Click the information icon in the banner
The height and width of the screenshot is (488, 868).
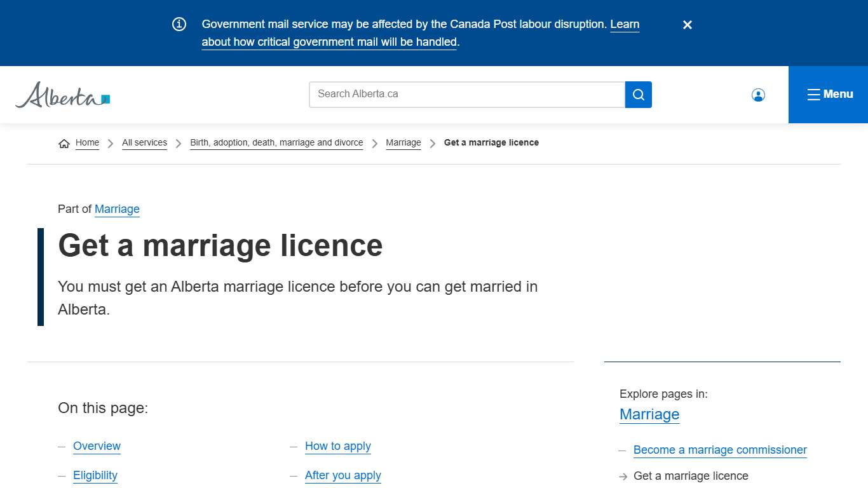click(x=179, y=24)
